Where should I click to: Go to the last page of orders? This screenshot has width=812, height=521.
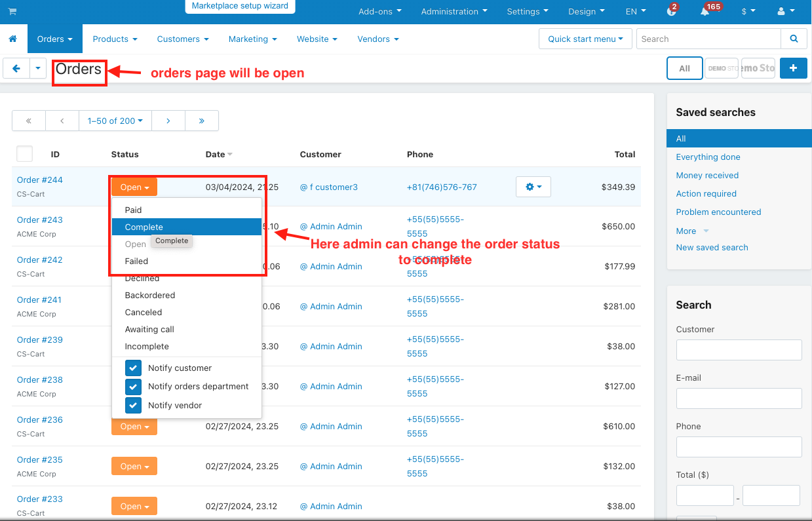point(201,121)
